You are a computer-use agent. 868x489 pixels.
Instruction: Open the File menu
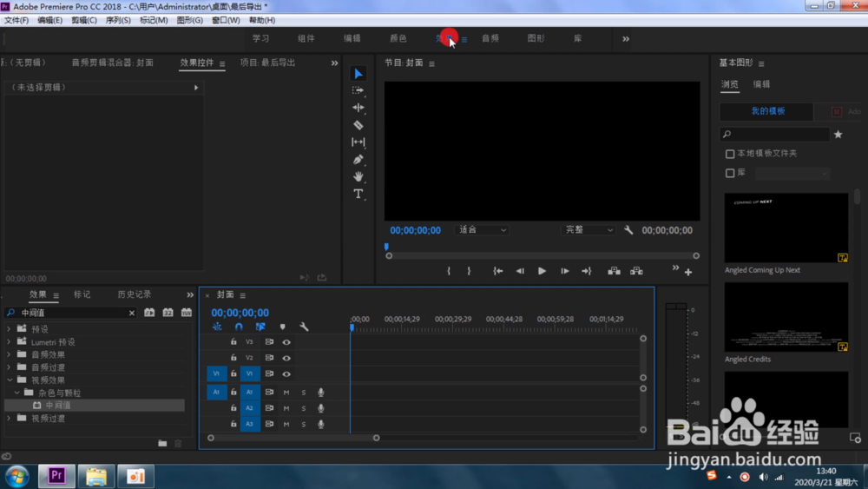coord(16,20)
